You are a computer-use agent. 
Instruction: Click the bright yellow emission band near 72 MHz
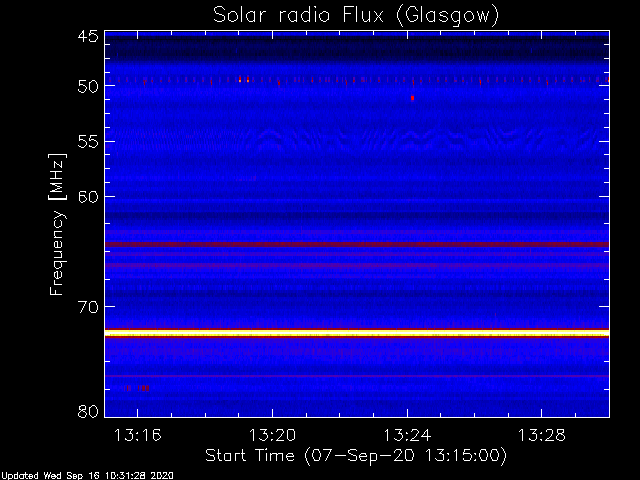pyautogui.click(x=357, y=333)
